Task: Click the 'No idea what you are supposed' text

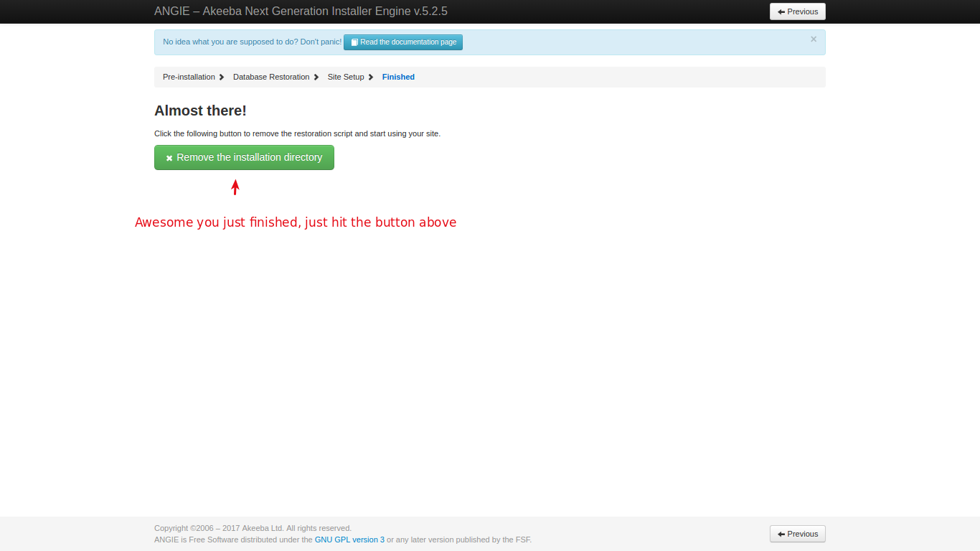Action: coord(252,42)
